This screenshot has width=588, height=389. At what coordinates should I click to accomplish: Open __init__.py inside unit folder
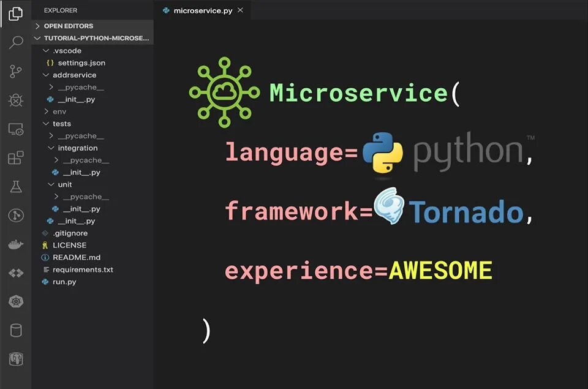(92, 208)
